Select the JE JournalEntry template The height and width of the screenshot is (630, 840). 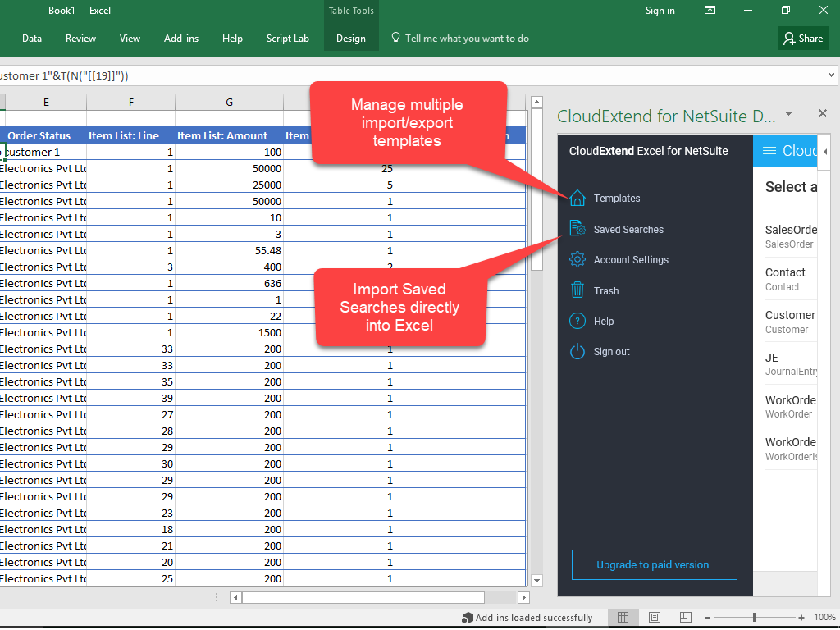click(x=791, y=364)
